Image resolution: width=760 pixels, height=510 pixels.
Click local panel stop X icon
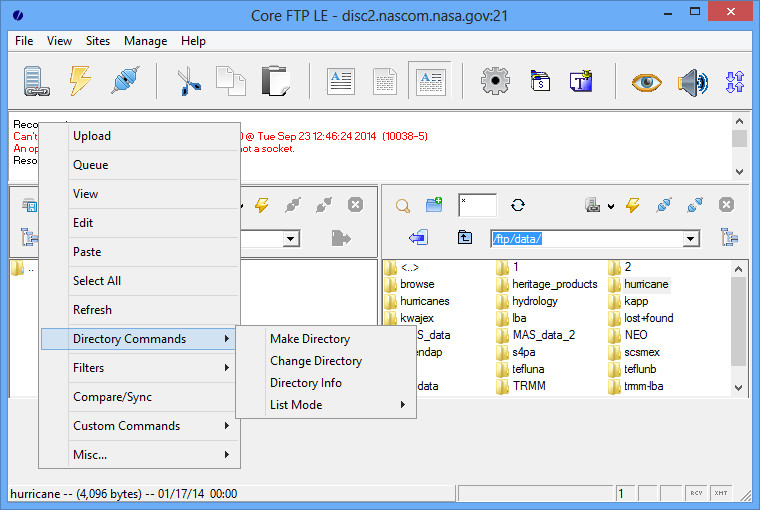tap(355, 205)
